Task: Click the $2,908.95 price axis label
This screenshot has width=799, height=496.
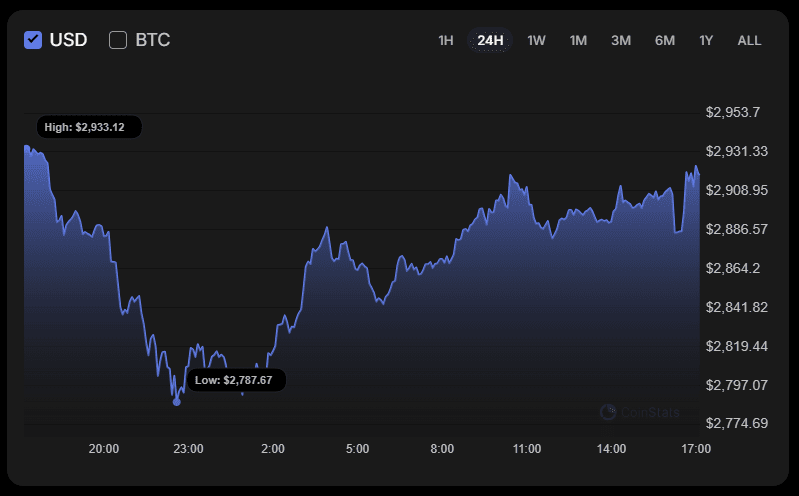Action: click(x=736, y=190)
